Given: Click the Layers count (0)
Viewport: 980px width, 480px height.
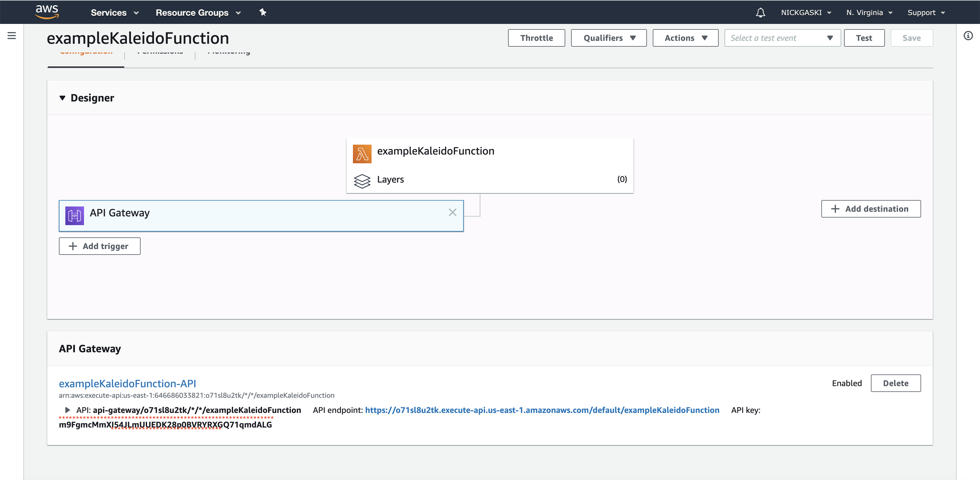Looking at the screenshot, I should (x=622, y=179).
